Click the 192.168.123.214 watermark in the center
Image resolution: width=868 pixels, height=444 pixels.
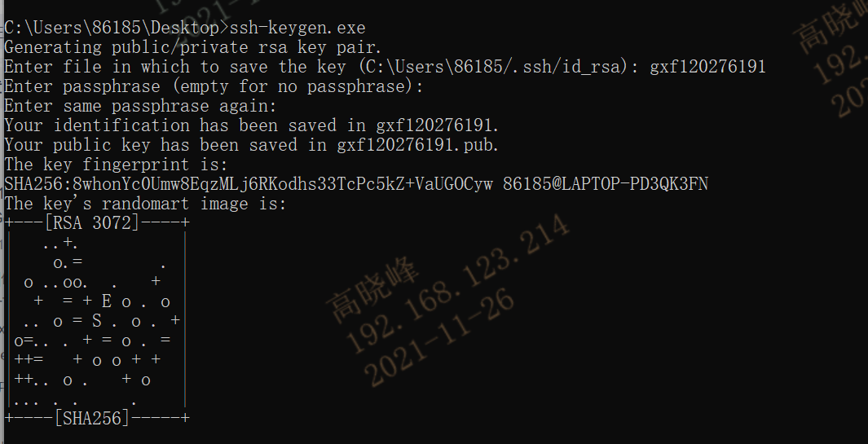(458, 284)
